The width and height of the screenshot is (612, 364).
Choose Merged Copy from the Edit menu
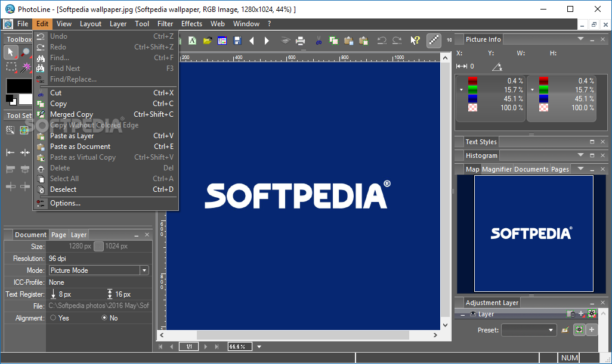(106, 114)
